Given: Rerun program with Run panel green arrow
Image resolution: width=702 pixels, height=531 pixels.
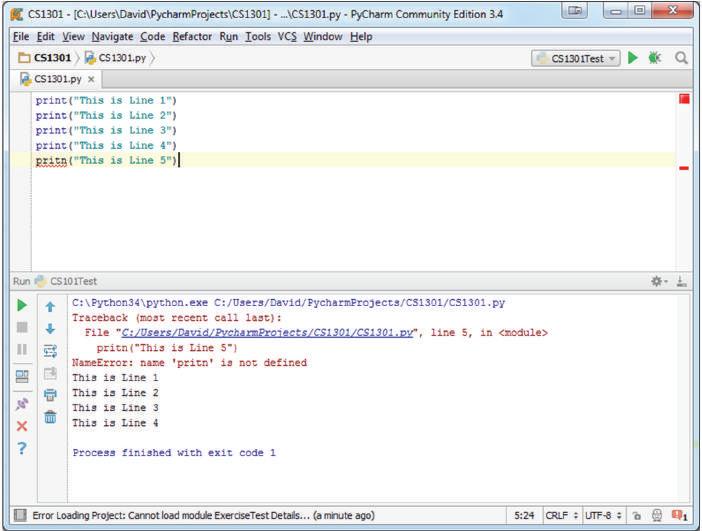Looking at the screenshot, I should coord(21,306).
